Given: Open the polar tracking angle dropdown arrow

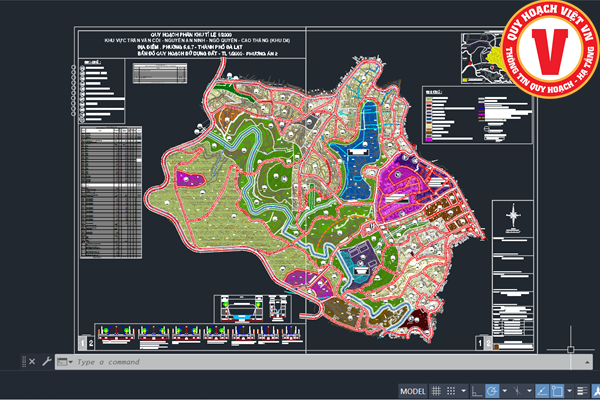Looking at the screenshot, I should click(x=505, y=391).
